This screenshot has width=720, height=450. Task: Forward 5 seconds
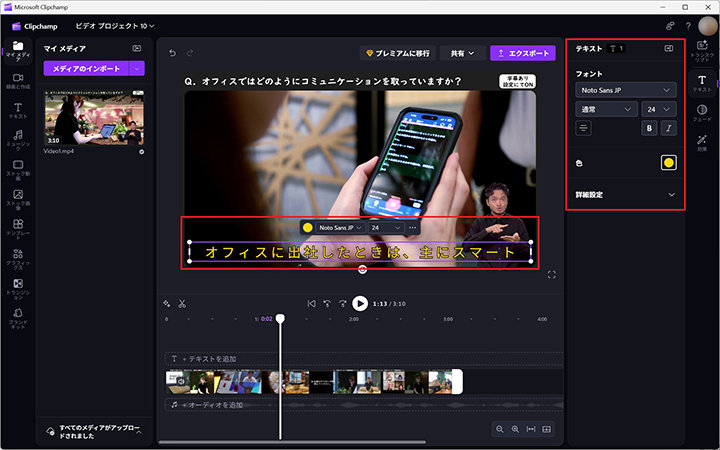[x=343, y=304]
